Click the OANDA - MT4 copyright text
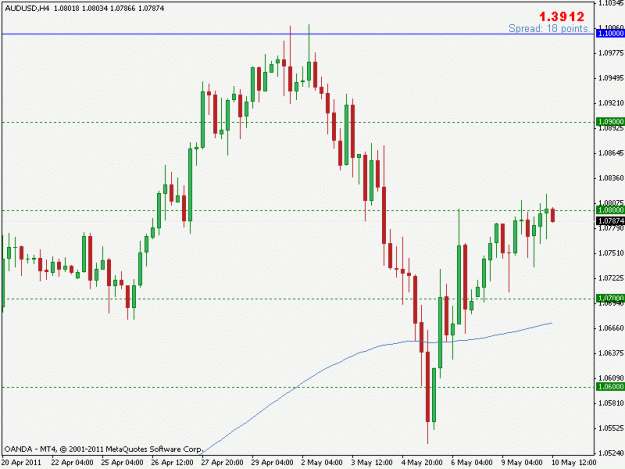 point(103,449)
